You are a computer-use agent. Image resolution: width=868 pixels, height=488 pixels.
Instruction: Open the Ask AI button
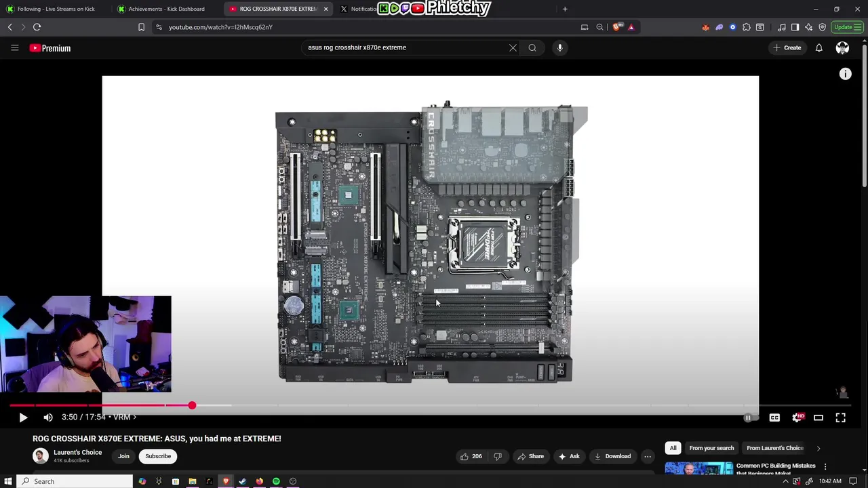point(569,456)
